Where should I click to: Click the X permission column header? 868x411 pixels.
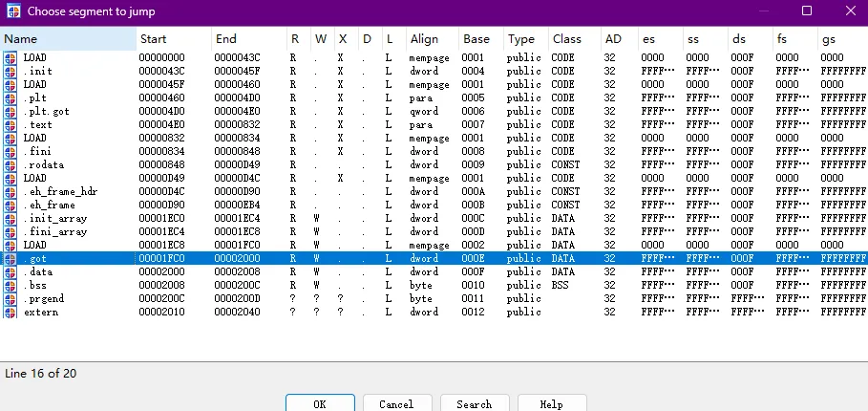347,39
